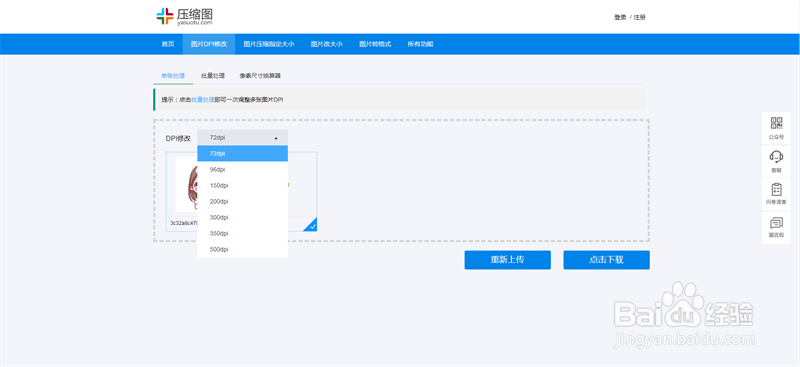Open 图片DPI修改 in the navigation bar
800x367 pixels.
pos(209,44)
